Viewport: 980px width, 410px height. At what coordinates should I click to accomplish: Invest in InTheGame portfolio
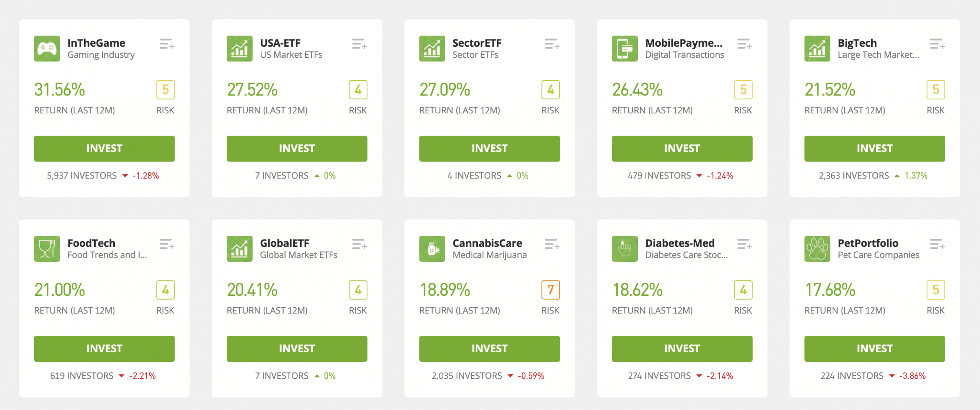point(105,149)
